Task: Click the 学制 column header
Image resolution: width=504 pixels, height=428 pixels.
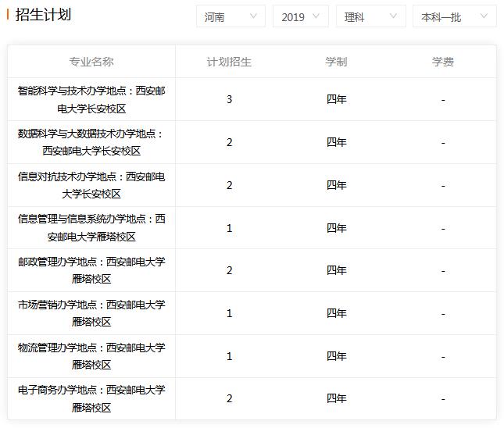Action: pyautogui.click(x=336, y=62)
